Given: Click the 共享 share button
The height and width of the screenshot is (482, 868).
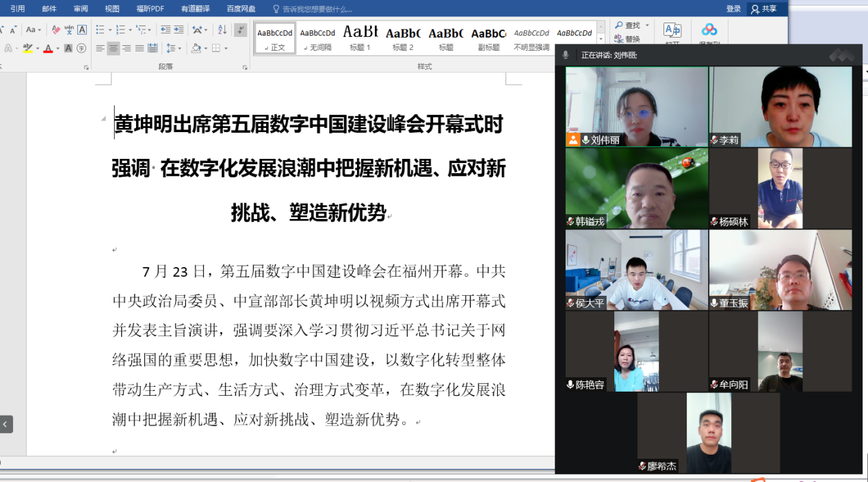Looking at the screenshot, I should (x=764, y=9).
